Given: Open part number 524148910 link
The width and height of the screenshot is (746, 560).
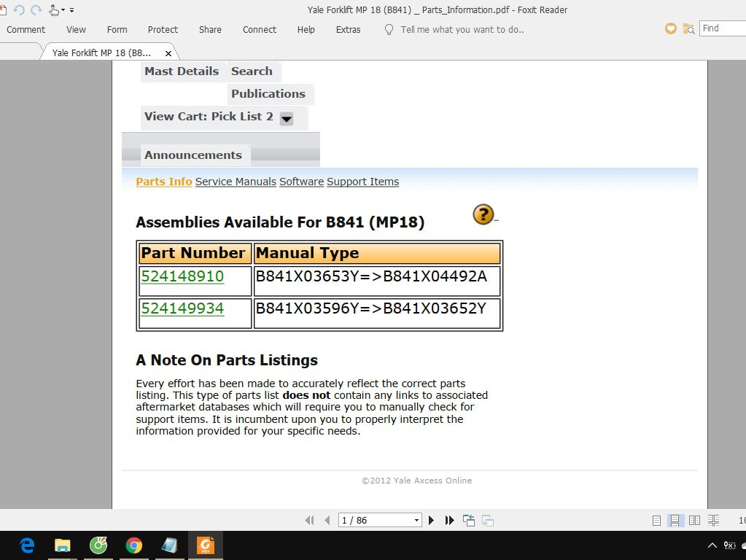Looking at the screenshot, I should [182, 276].
